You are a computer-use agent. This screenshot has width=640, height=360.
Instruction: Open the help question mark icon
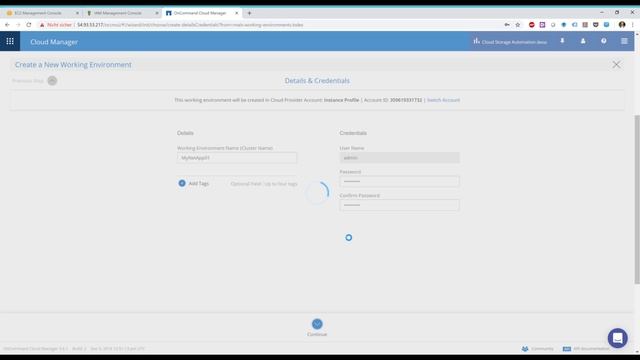(x=604, y=41)
